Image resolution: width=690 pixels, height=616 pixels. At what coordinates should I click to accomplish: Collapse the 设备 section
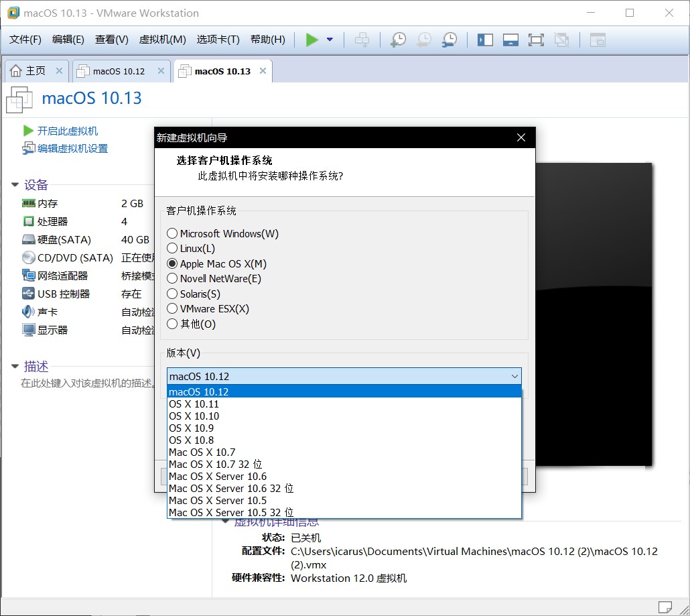(15, 184)
